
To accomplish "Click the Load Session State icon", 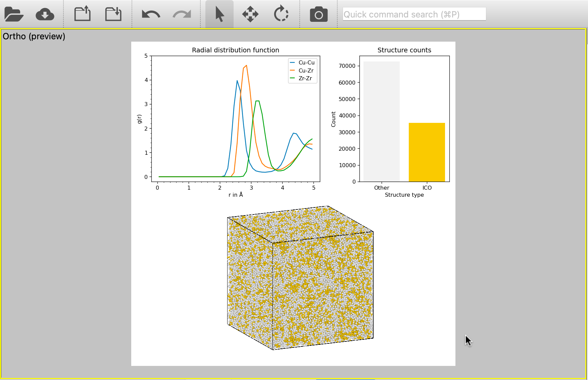I will tap(82, 14).
